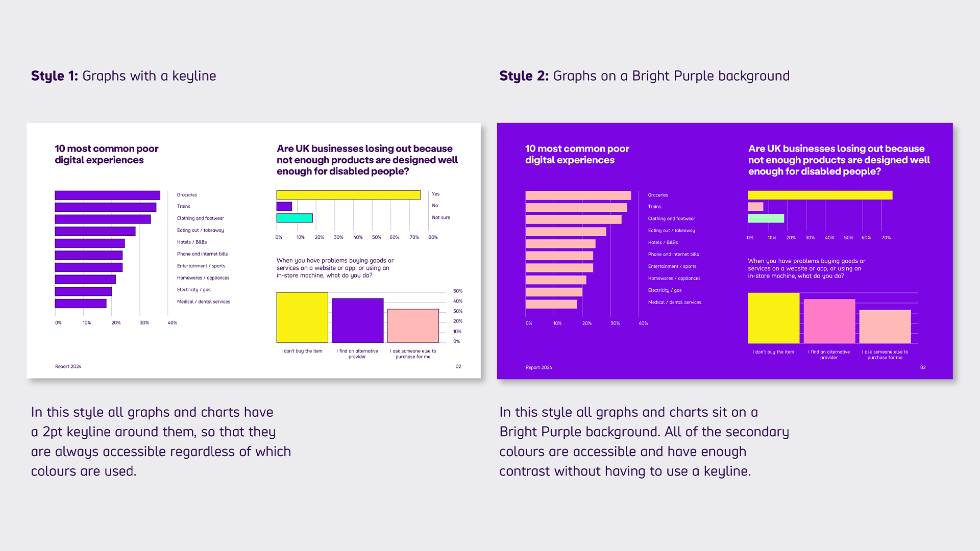The width and height of the screenshot is (980, 551).
Task: Select the Phone and internet bills label
Action: tap(202, 254)
